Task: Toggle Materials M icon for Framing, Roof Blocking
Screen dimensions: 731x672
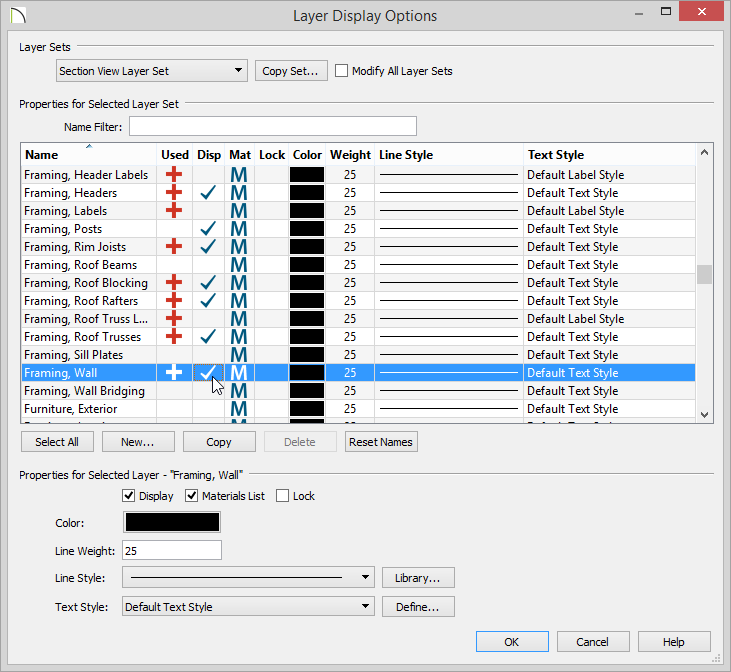Action: (239, 283)
